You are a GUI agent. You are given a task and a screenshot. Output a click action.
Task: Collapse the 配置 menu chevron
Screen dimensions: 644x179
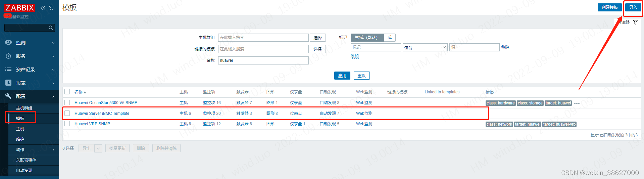[x=53, y=97]
